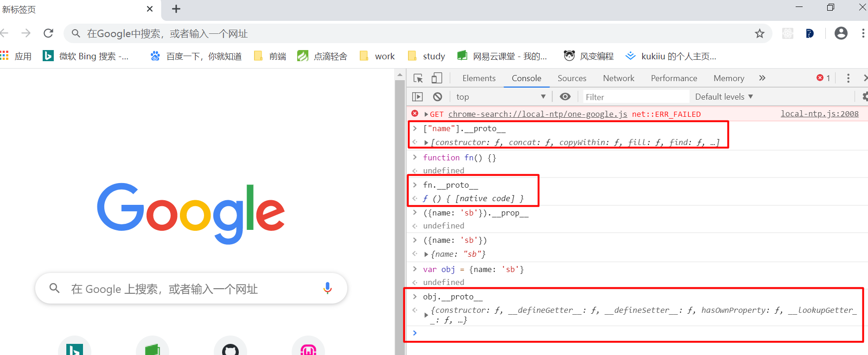This screenshot has height=355, width=868.
Task: Open the Chrome profile avatar
Action: click(841, 33)
